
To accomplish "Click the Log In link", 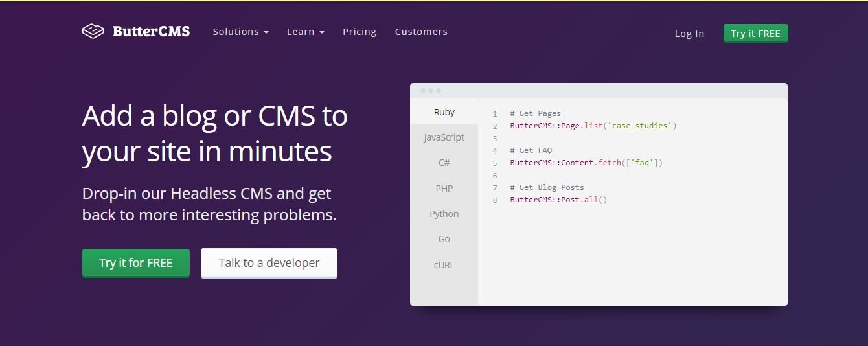I will [x=689, y=34].
